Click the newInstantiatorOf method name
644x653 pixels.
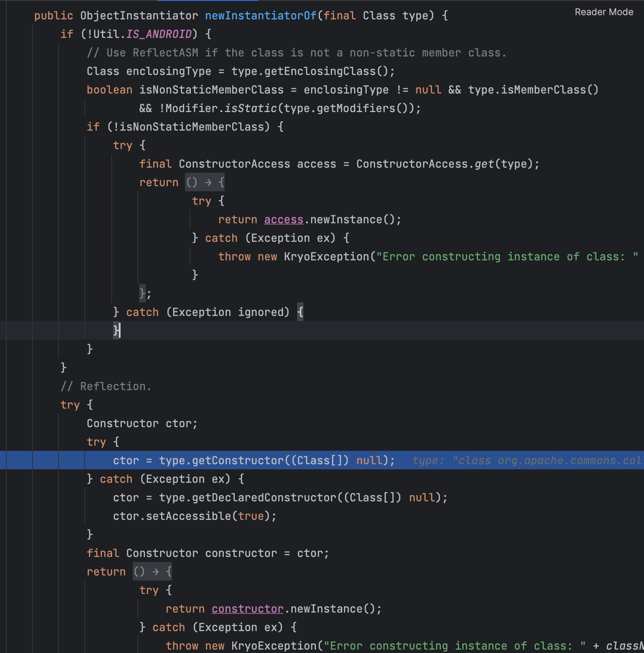pyautogui.click(x=260, y=16)
